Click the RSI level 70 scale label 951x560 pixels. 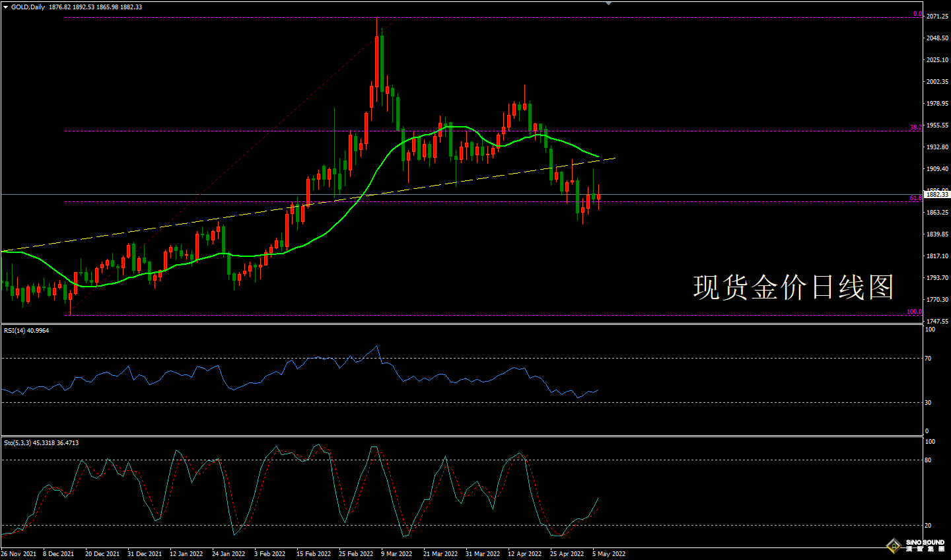[928, 359]
